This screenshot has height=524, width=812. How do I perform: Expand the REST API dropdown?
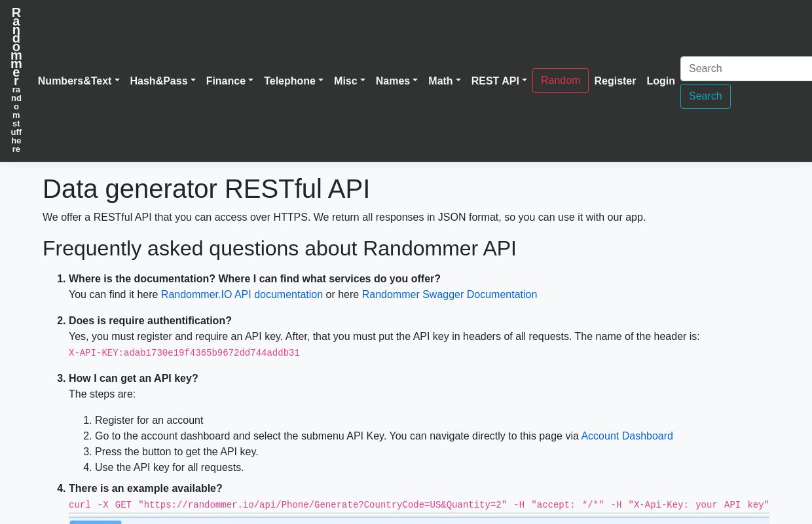pos(499,81)
